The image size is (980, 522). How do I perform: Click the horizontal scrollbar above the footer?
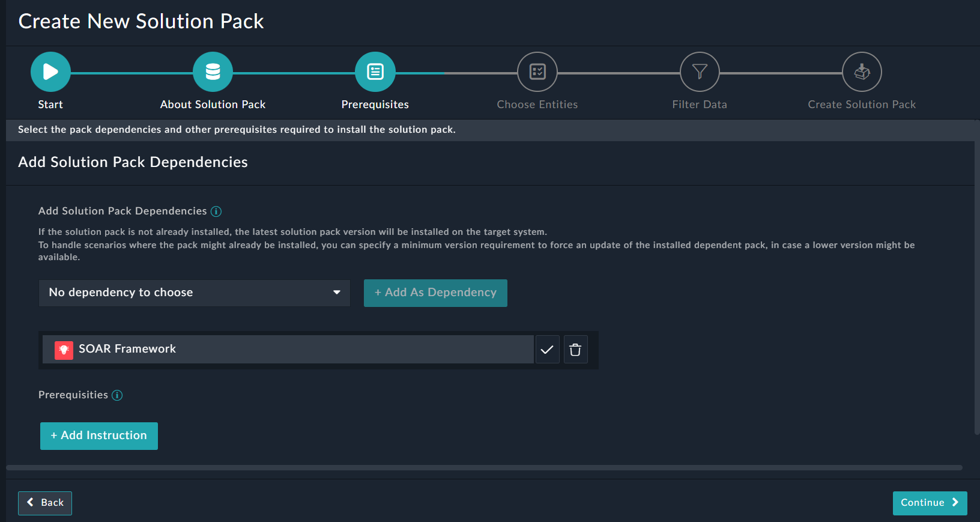(484, 467)
